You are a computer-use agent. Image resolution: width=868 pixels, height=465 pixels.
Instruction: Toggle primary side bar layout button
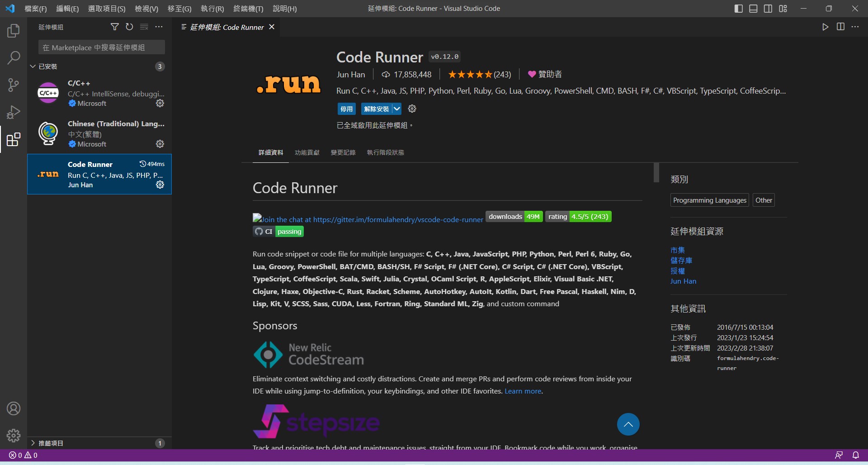tap(739, 9)
